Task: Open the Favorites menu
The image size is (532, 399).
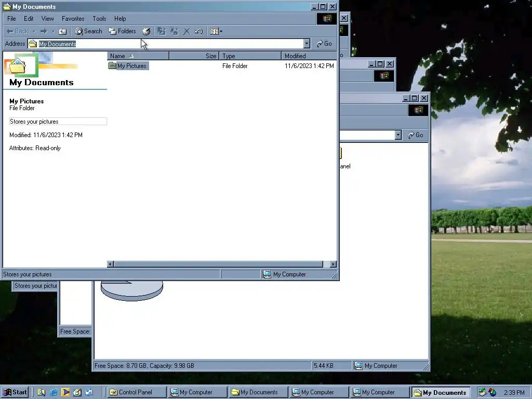Action: point(73,19)
